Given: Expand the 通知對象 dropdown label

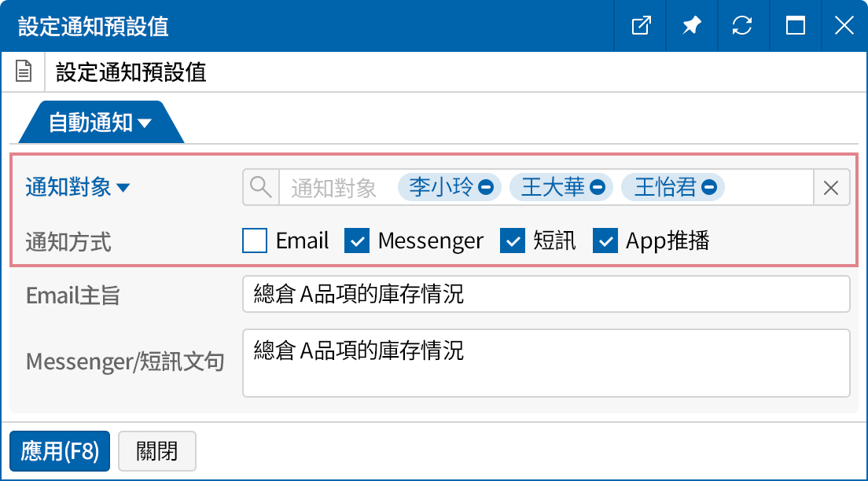Looking at the screenshot, I should point(77,187).
